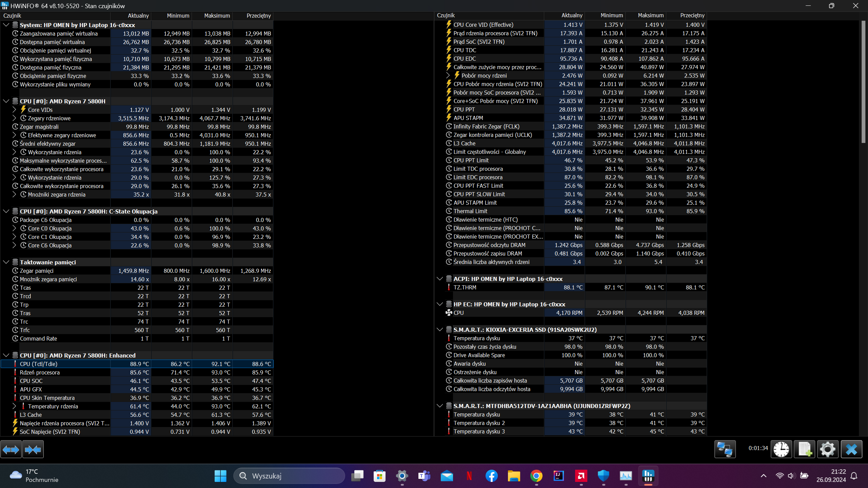Click the shrink layout arrows button
The width and height of the screenshot is (868, 488).
pos(33,449)
